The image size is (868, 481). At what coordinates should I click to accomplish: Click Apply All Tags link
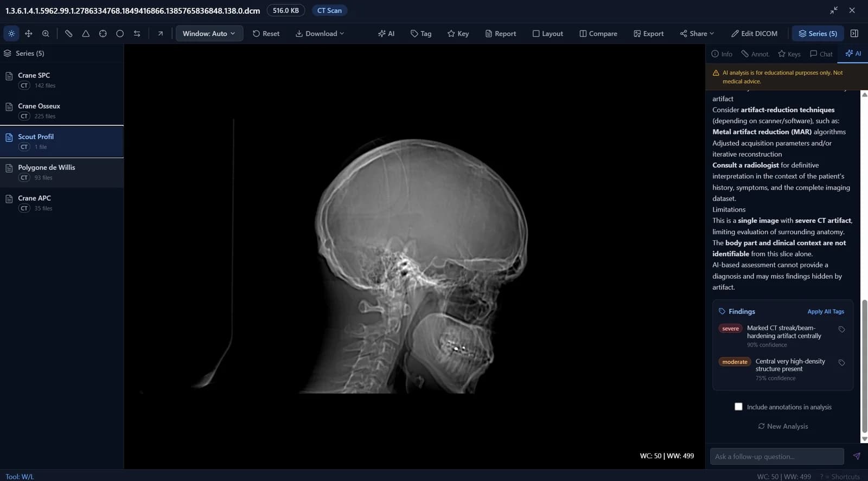click(x=825, y=312)
